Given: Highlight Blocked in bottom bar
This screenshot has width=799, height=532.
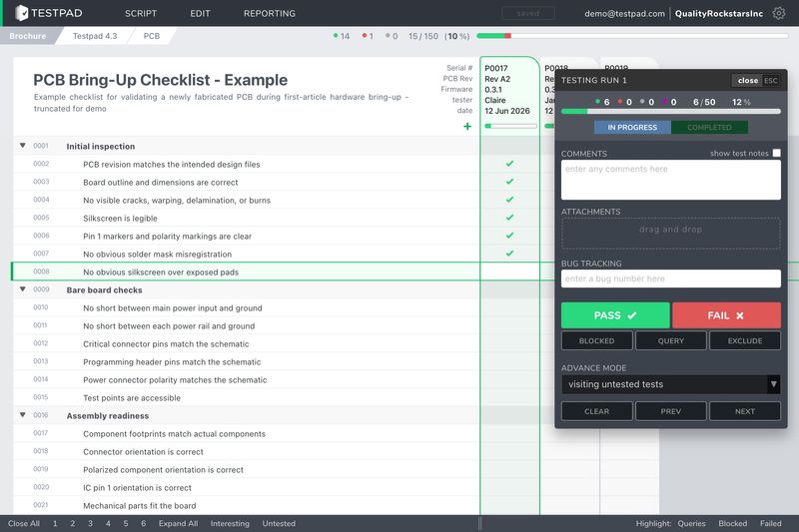Looking at the screenshot, I should point(733,523).
